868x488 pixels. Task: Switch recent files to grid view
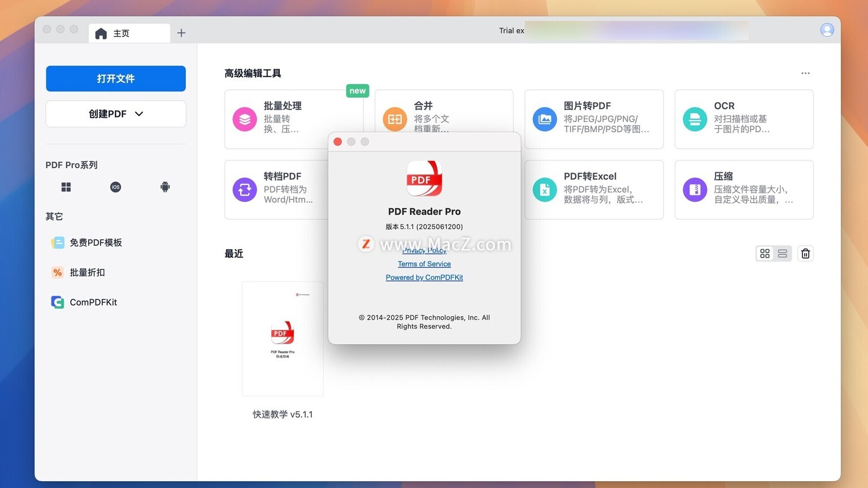pos(765,254)
